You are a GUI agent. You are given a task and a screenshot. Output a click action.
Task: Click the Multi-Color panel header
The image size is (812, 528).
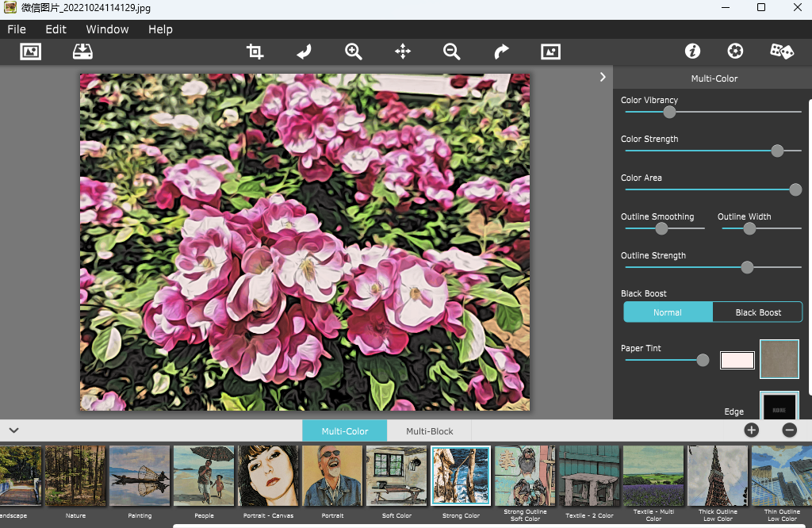pos(714,78)
